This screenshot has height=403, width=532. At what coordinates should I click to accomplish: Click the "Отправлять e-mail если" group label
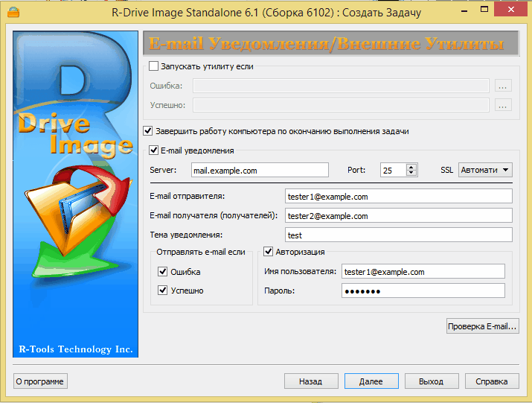point(201,252)
